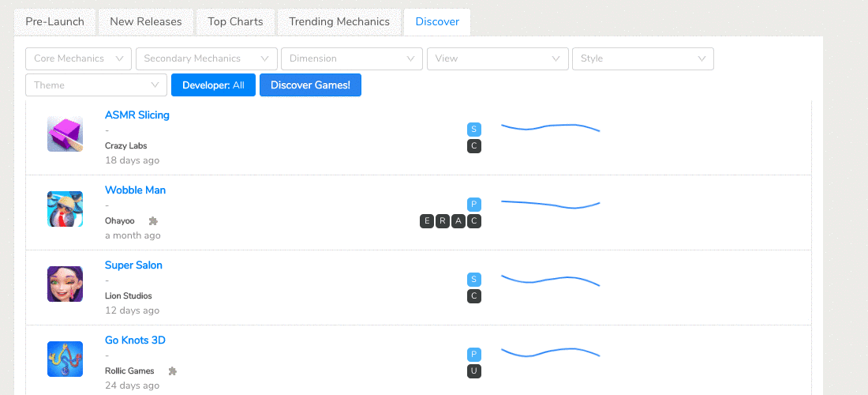Screen dimensions: 868x395
Task: Click the Rollic Games developer name
Action: click(129, 371)
